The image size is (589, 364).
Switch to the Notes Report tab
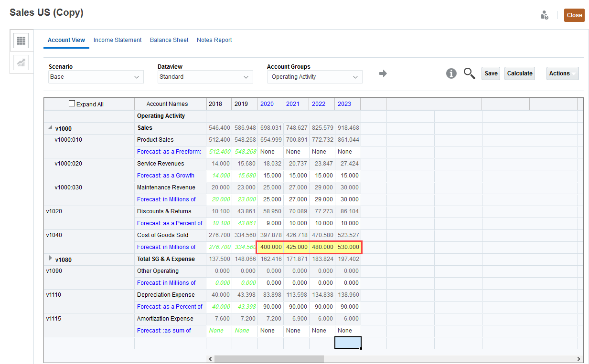coord(214,40)
